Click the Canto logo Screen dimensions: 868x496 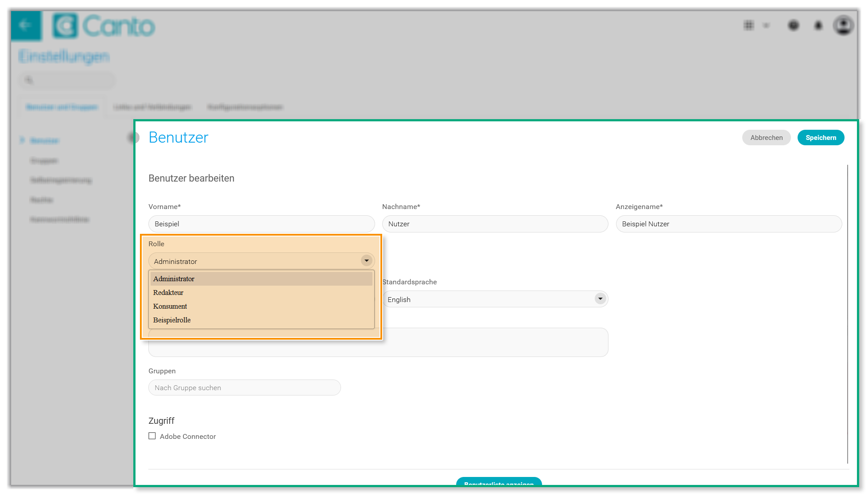point(104,26)
